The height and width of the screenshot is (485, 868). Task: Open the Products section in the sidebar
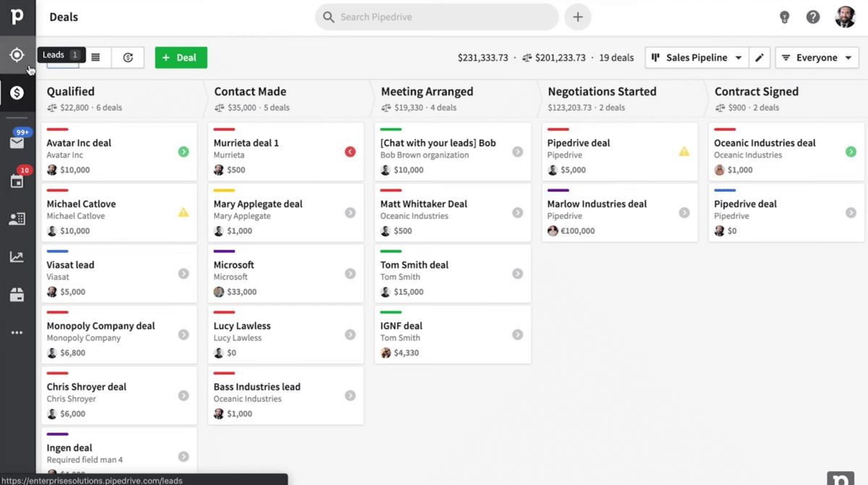point(18,294)
